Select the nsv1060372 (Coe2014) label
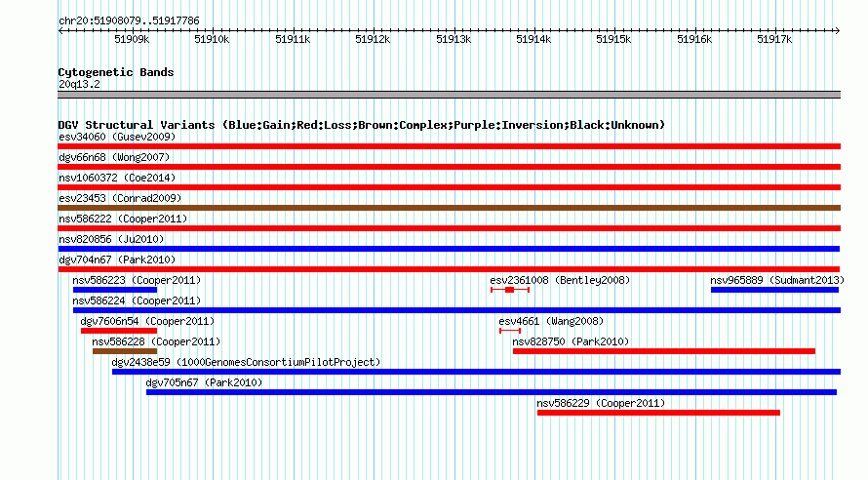The width and height of the screenshot is (868, 480). click(117, 178)
